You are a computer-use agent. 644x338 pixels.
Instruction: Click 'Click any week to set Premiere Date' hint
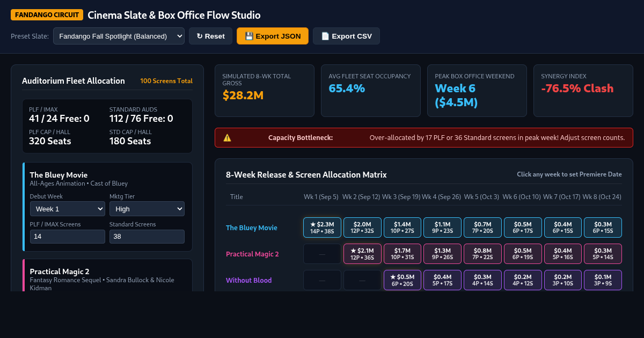tap(569, 174)
